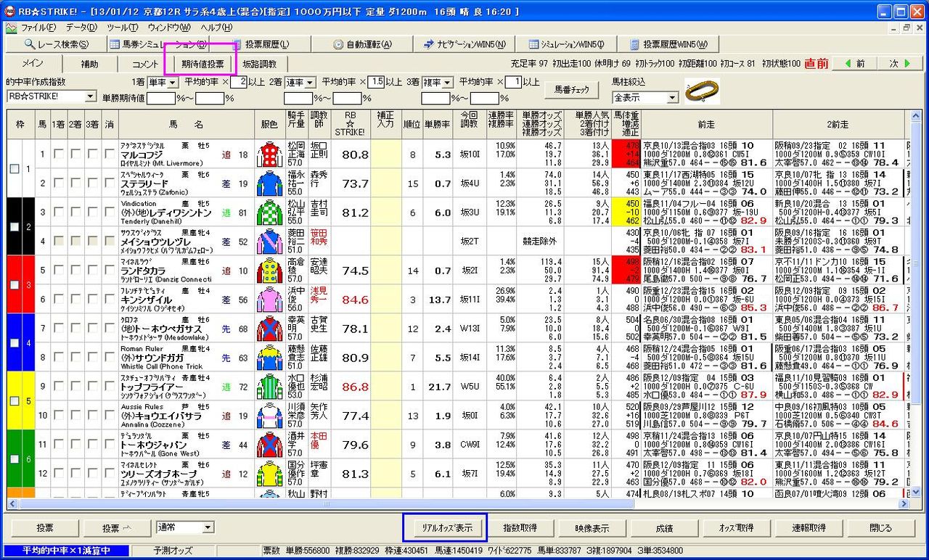Toggle the frame 5 yellow bracket checkbox

(15, 400)
